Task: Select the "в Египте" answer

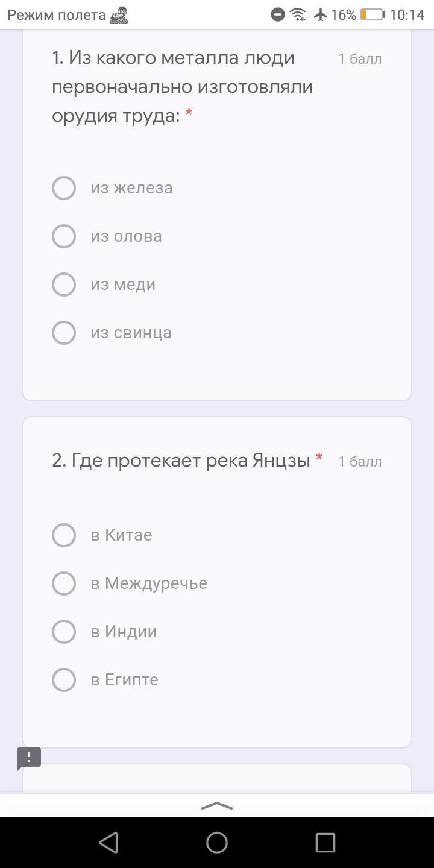Action: [x=64, y=680]
